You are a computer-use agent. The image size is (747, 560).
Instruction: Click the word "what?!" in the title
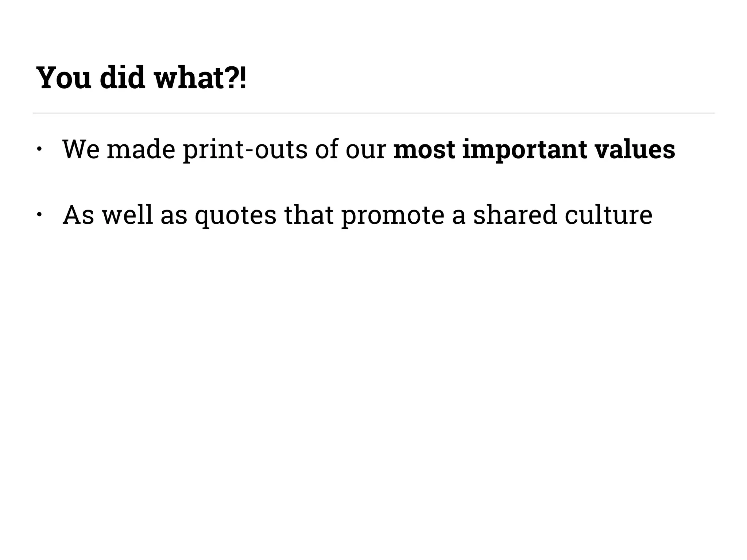point(200,78)
